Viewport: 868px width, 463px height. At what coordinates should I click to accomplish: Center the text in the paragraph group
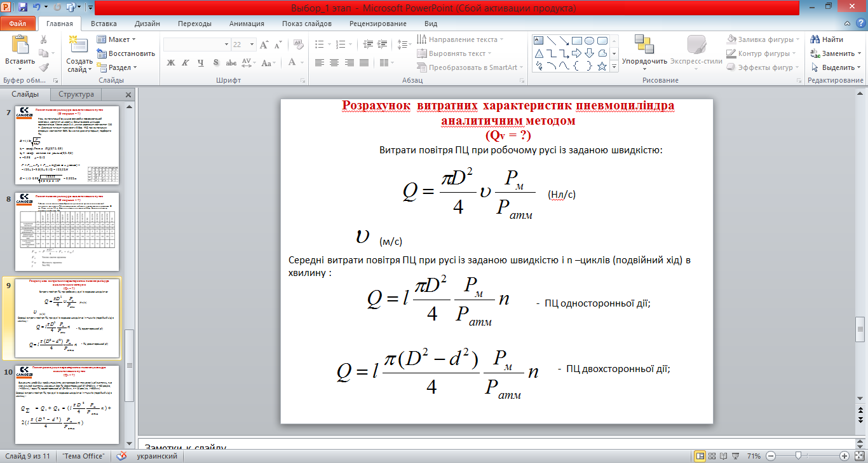(333, 62)
